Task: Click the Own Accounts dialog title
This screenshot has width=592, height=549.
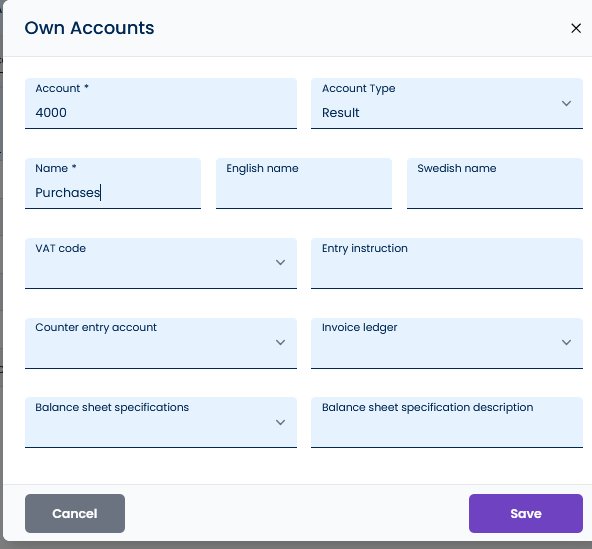Action: point(89,28)
